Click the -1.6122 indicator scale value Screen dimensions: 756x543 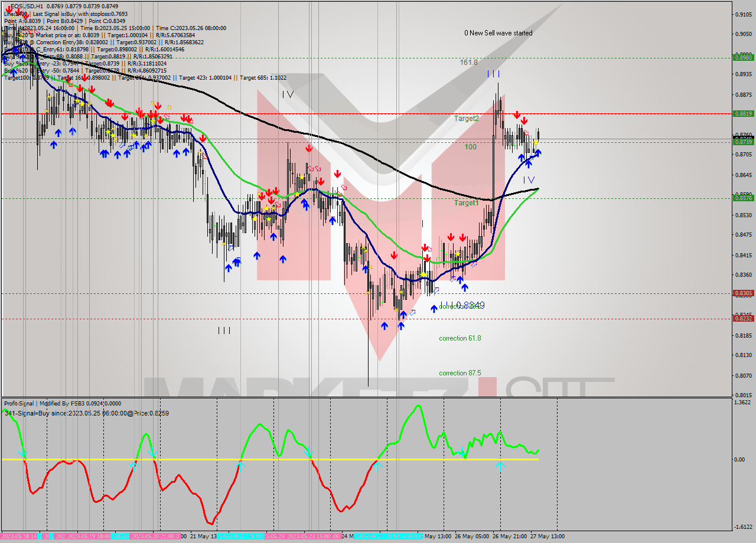click(742, 527)
